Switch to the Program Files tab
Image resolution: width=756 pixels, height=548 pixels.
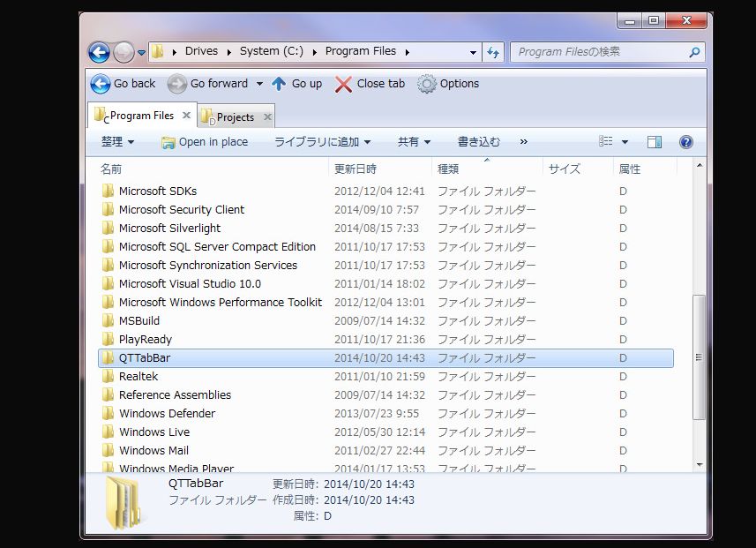tap(142, 116)
